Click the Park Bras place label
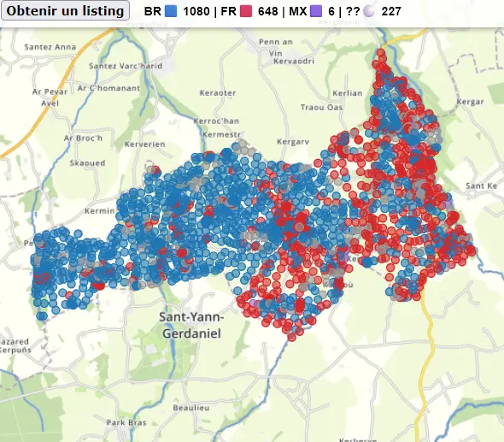Image resolution: width=504 pixels, height=442 pixels. [x=126, y=422]
